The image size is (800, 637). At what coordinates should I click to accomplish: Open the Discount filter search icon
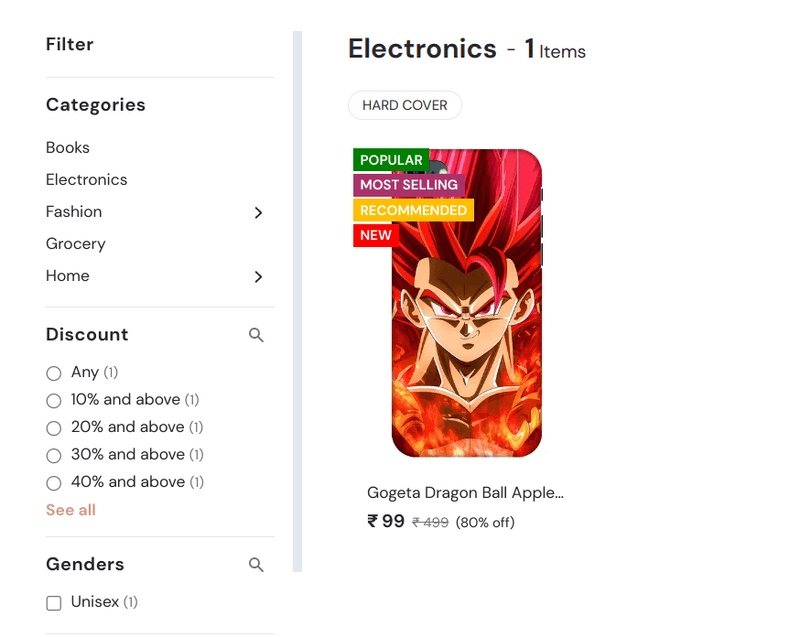256,335
